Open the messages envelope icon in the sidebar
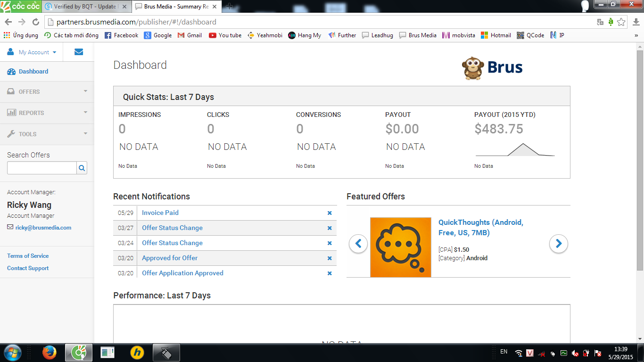Viewport: 644px width, 362px height. click(x=79, y=52)
